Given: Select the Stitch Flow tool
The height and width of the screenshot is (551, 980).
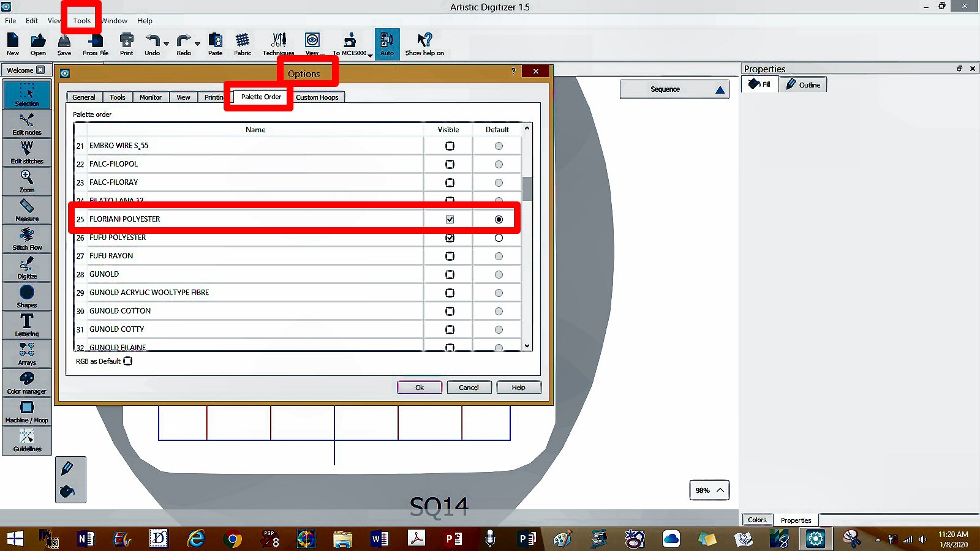Looking at the screenshot, I should 27,239.
